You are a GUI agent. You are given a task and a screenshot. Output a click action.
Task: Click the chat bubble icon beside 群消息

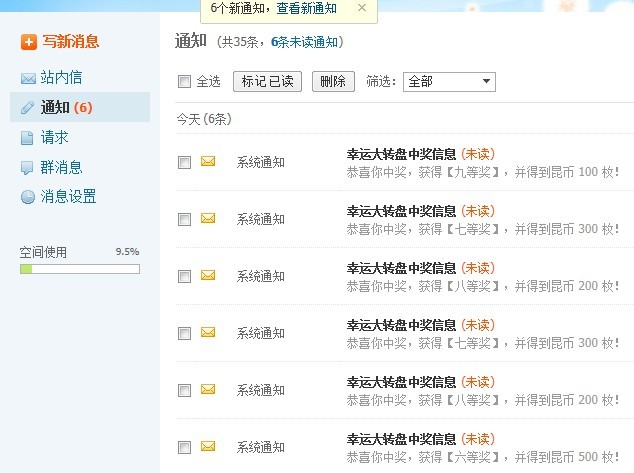(x=27, y=168)
